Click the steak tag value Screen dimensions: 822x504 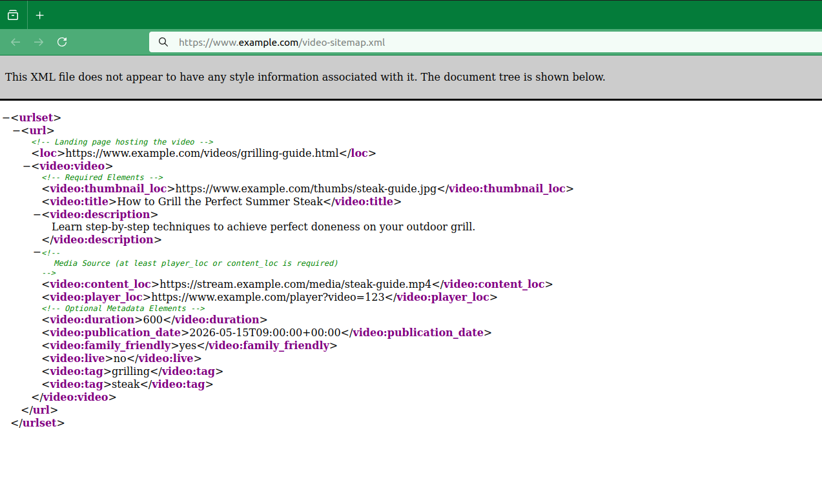(125, 384)
